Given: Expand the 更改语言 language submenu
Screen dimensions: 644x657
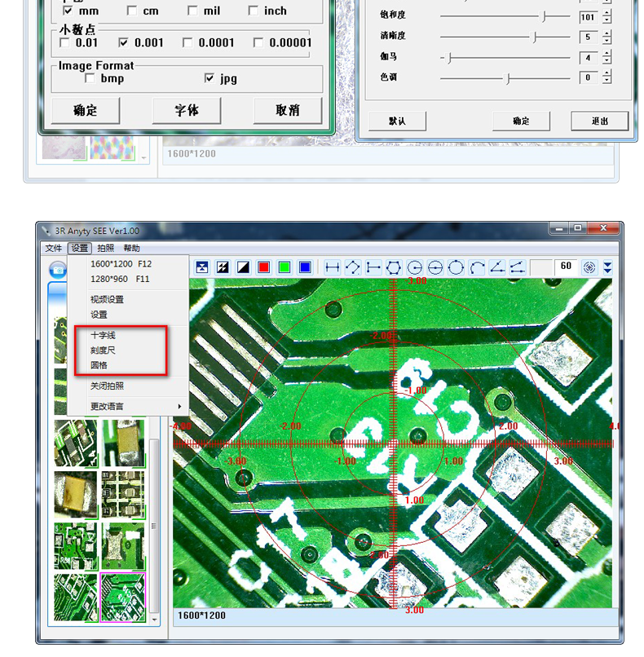Looking at the screenshot, I should click(128, 407).
